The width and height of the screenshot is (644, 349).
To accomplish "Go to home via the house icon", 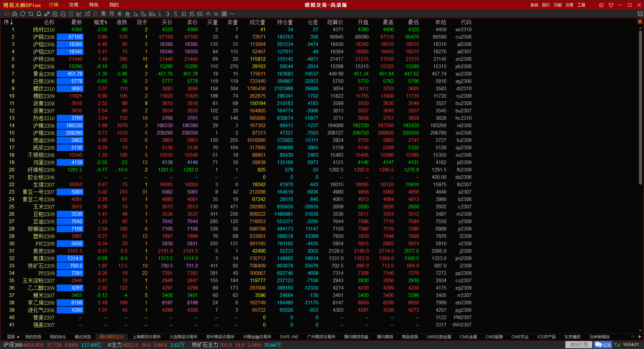I will click(x=15, y=14).
